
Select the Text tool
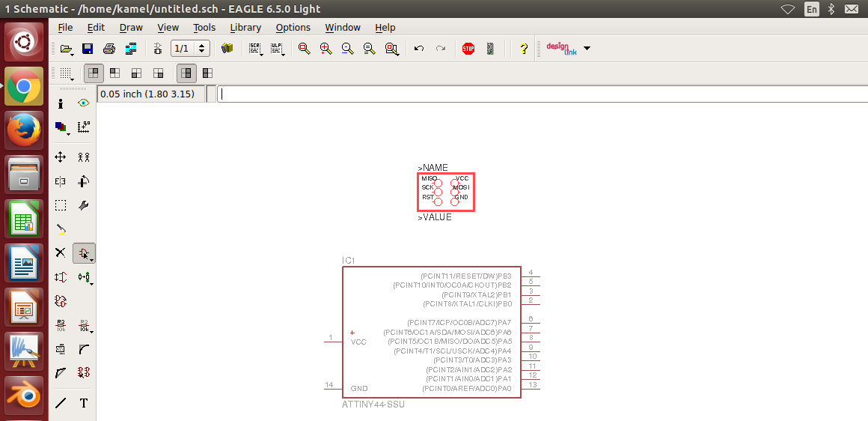coord(84,403)
